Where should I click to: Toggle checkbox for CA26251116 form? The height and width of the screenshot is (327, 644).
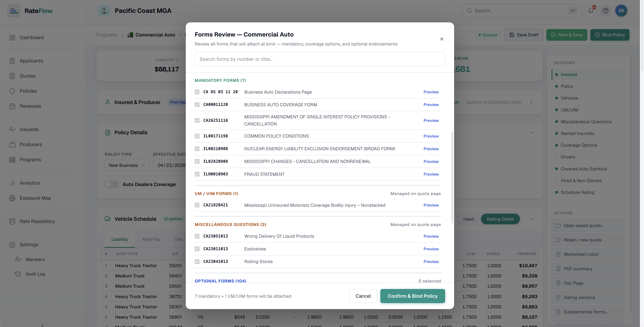click(197, 120)
